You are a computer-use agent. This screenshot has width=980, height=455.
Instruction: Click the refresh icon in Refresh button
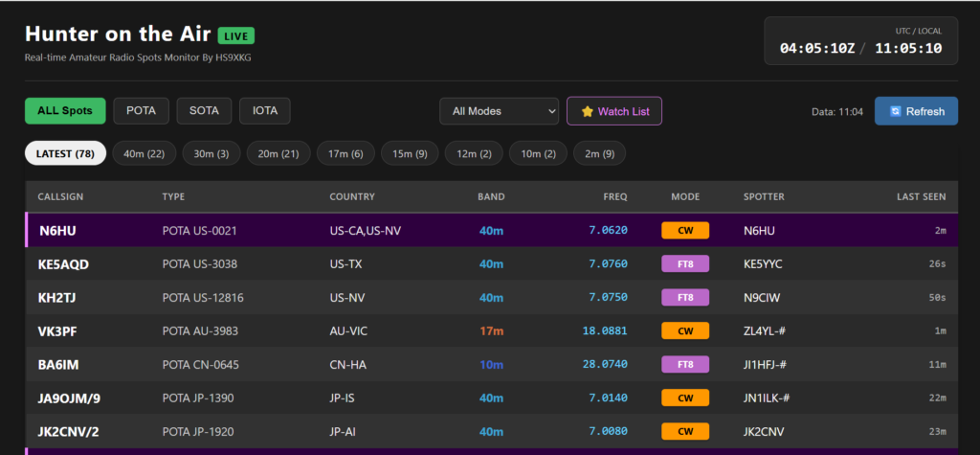click(895, 111)
